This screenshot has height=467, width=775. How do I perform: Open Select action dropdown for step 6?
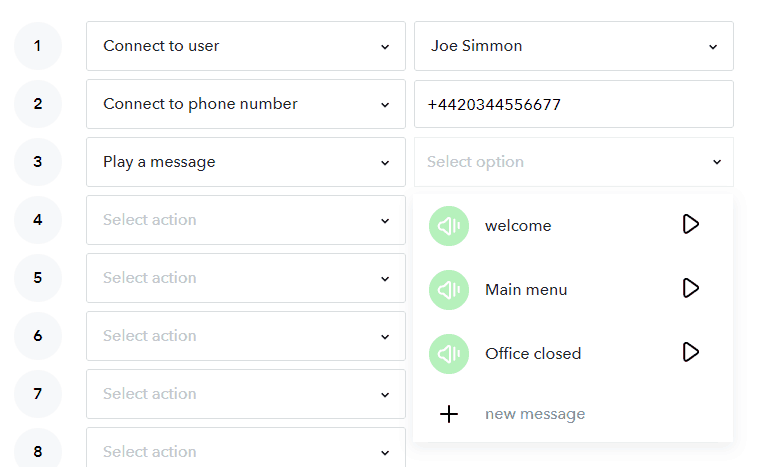coord(246,336)
